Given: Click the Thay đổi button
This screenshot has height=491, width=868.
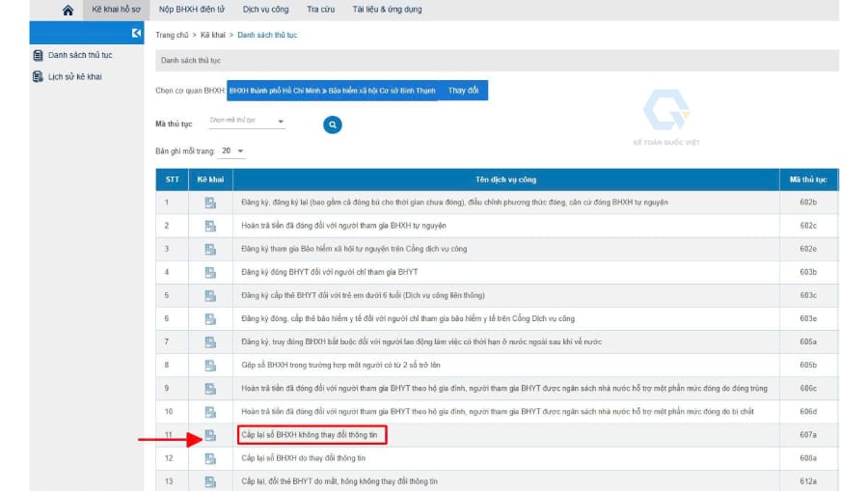Looking at the screenshot, I should click(463, 91).
